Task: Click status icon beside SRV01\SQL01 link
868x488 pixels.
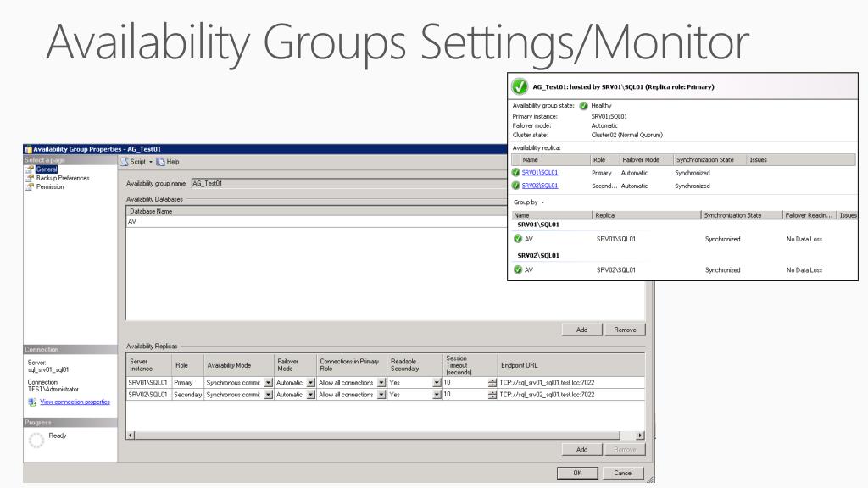Action: pyautogui.click(x=516, y=173)
